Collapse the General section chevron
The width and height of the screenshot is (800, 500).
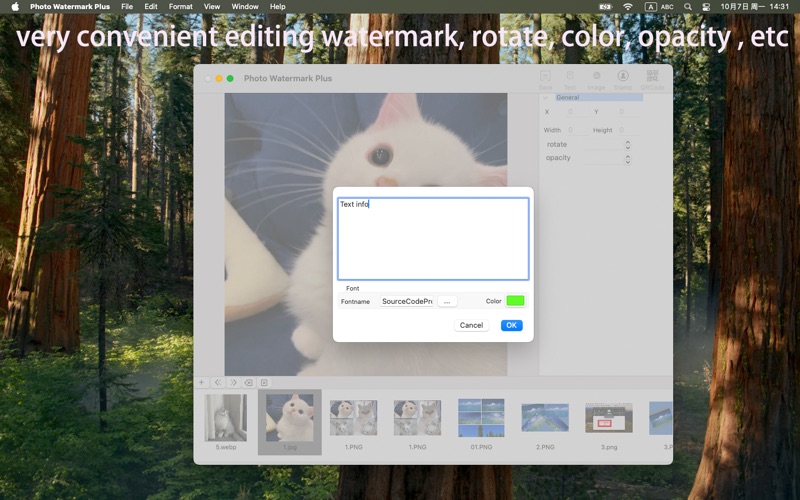point(545,97)
